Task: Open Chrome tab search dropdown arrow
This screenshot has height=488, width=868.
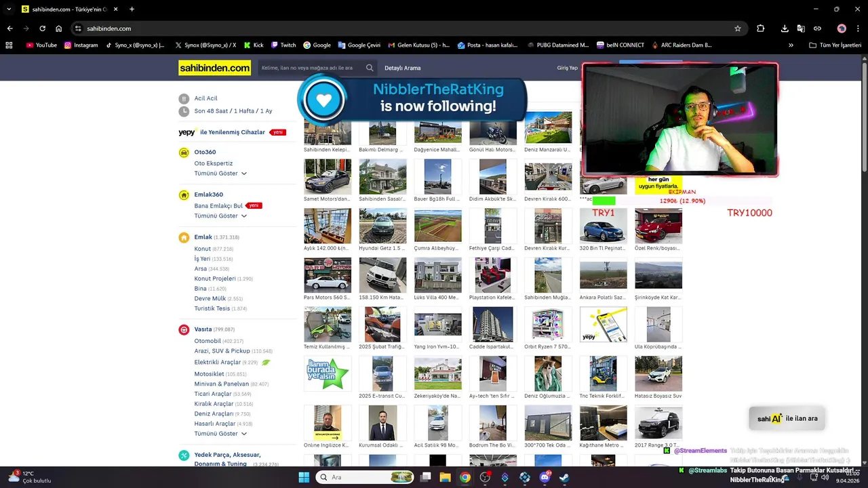Action: [9, 9]
